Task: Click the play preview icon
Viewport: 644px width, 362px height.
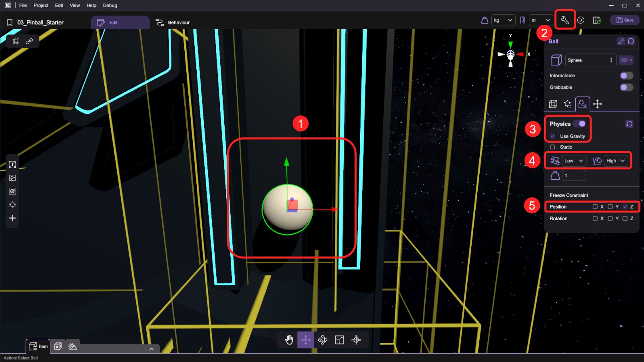Action: [581, 20]
